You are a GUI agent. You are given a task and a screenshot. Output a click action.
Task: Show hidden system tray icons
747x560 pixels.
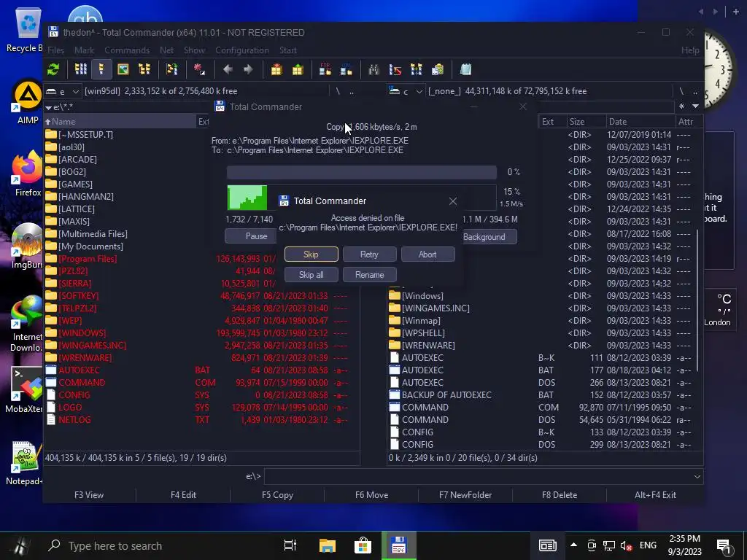coord(573,545)
